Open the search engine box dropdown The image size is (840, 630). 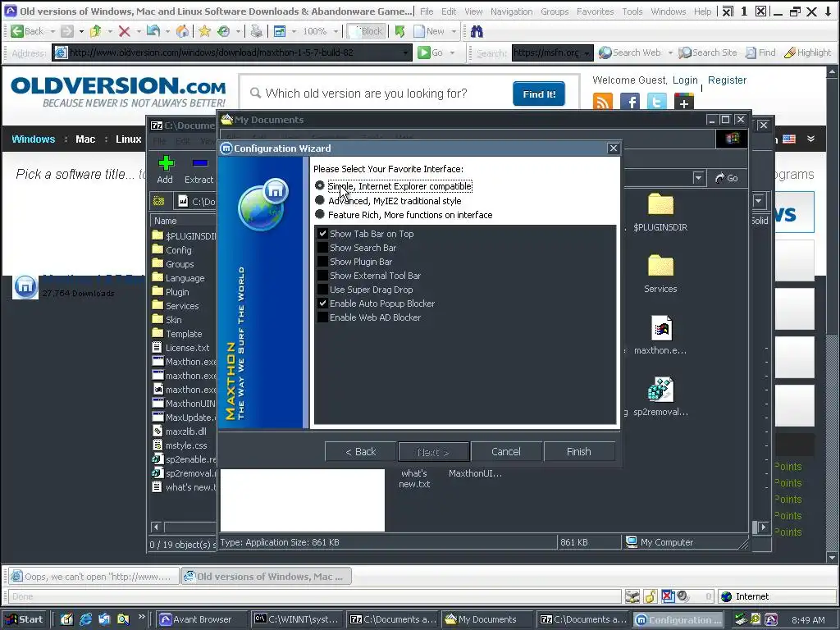(587, 52)
